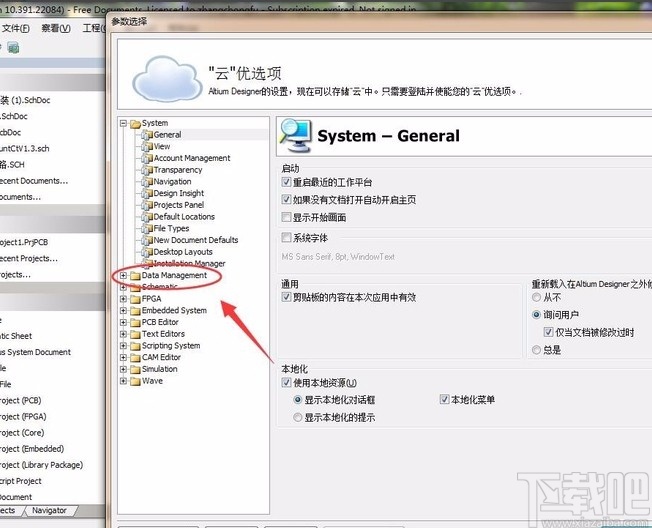Open File Types page icon
The image size is (652, 528).
pos(147,228)
